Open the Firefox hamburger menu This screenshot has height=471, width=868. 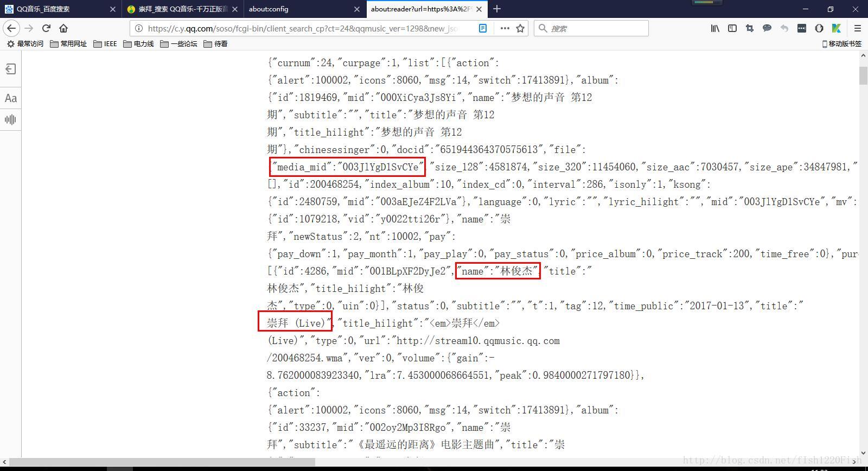857,28
